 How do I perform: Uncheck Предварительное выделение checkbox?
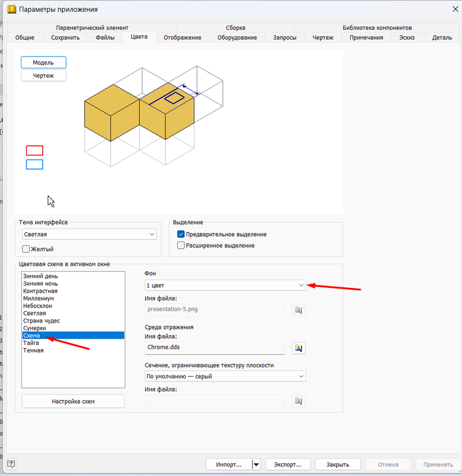(x=181, y=234)
